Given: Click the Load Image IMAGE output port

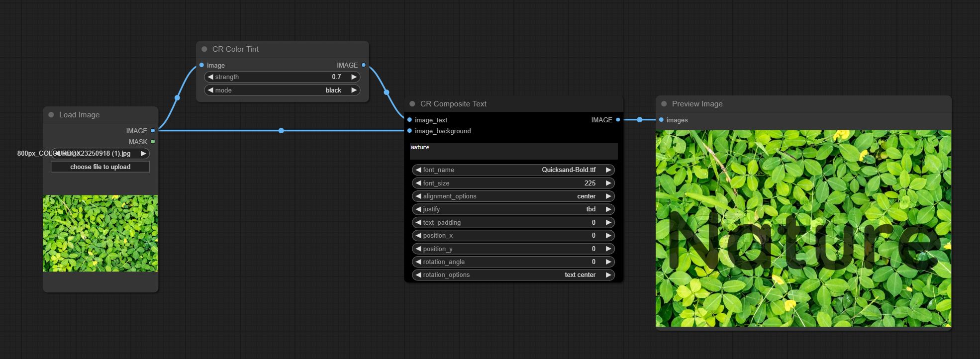Looking at the screenshot, I should click(x=153, y=131).
